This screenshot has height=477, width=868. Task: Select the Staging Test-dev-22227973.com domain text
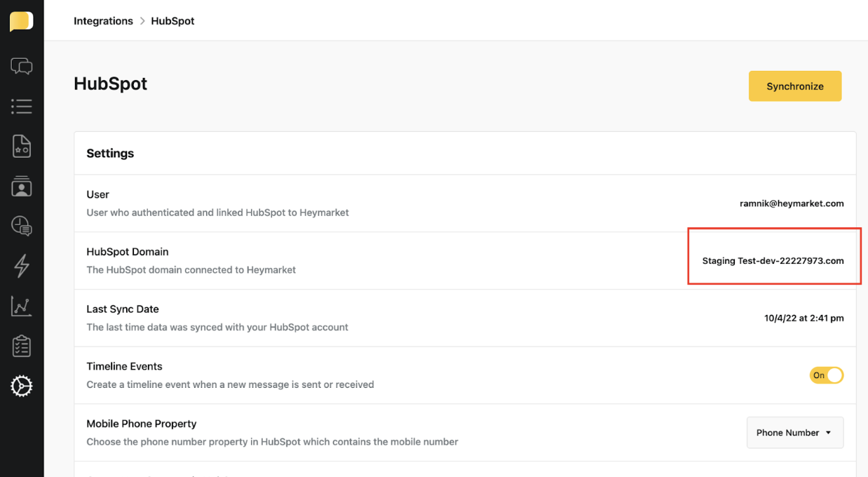[x=773, y=261]
